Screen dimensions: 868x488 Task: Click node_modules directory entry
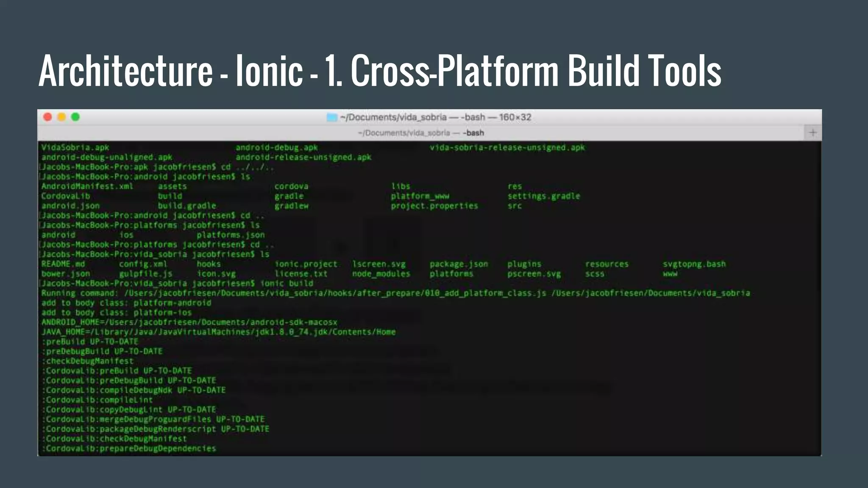click(381, 274)
